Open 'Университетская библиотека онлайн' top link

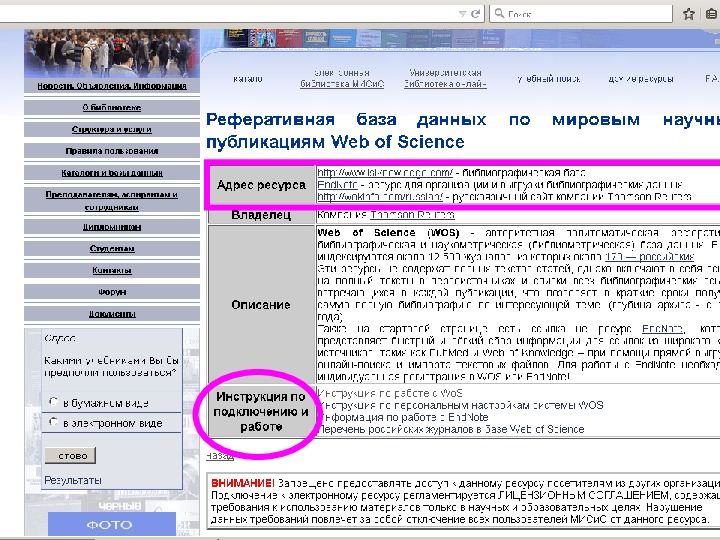click(x=445, y=79)
